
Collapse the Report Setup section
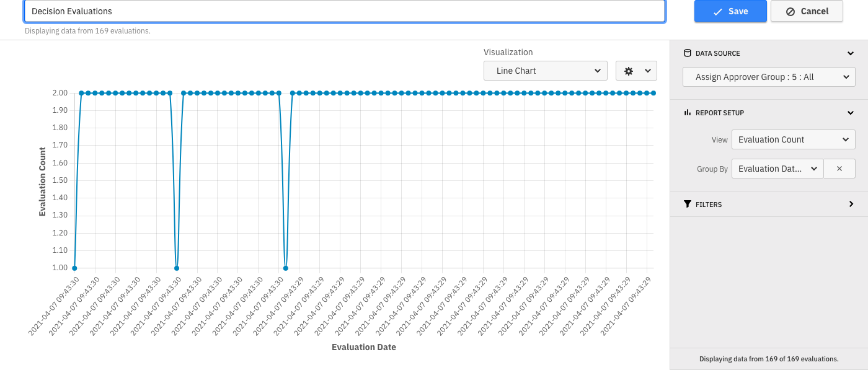pyautogui.click(x=850, y=112)
